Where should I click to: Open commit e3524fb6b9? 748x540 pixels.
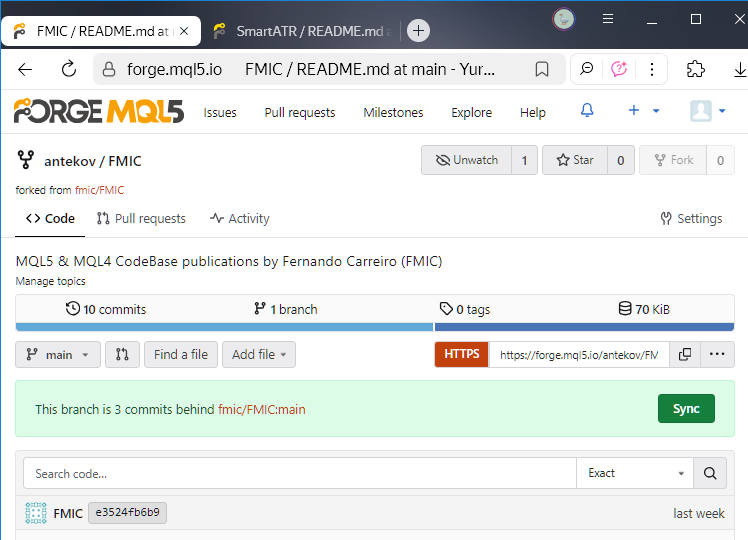127,513
